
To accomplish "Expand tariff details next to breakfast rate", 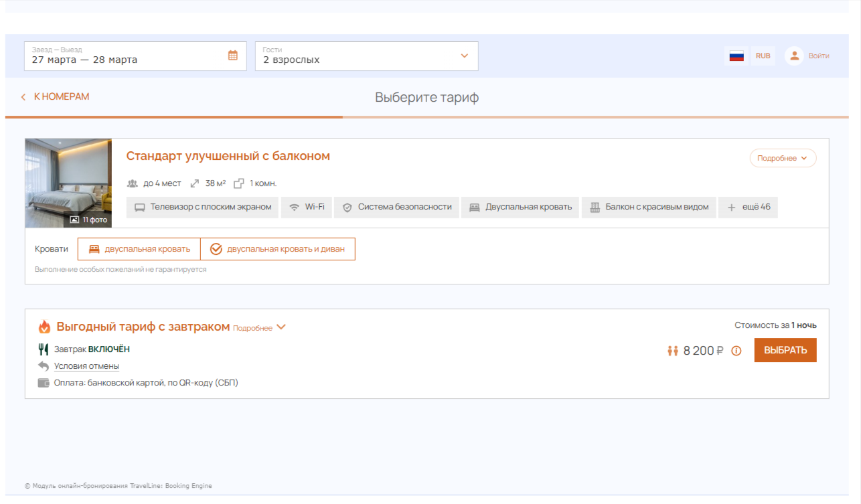I will (260, 328).
